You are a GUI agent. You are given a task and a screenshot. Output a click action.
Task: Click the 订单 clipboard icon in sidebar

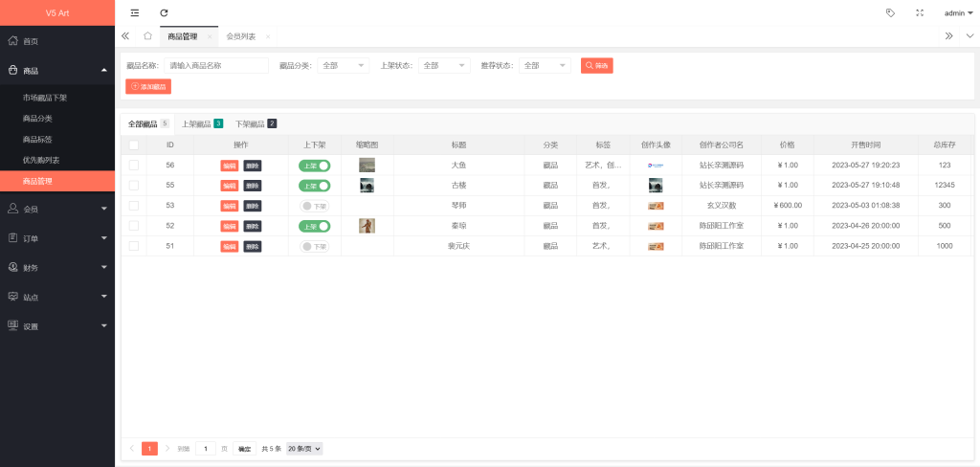click(12, 237)
